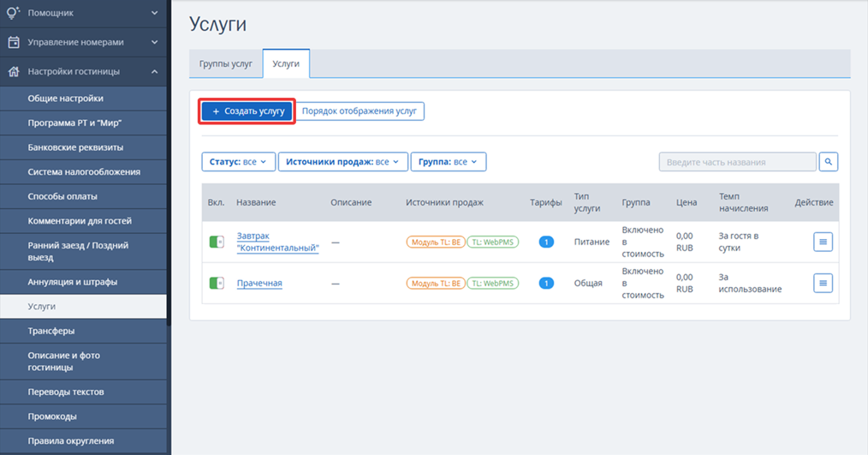The width and height of the screenshot is (868, 455).
Task: Click tariff count badge in Завтрак row
Action: point(546,242)
